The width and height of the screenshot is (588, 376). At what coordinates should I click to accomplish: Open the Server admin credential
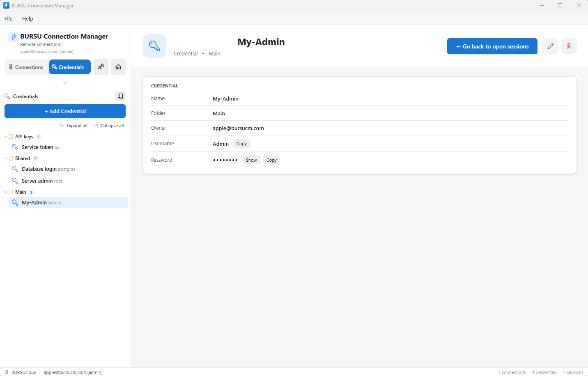coord(68,181)
